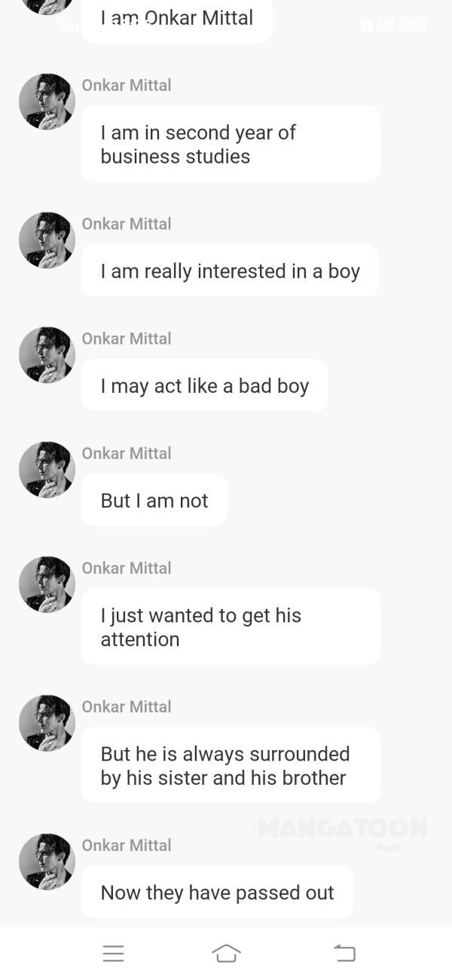Tap the avatar next to the last message
Screen dimensions: 452x980
coord(47,861)
